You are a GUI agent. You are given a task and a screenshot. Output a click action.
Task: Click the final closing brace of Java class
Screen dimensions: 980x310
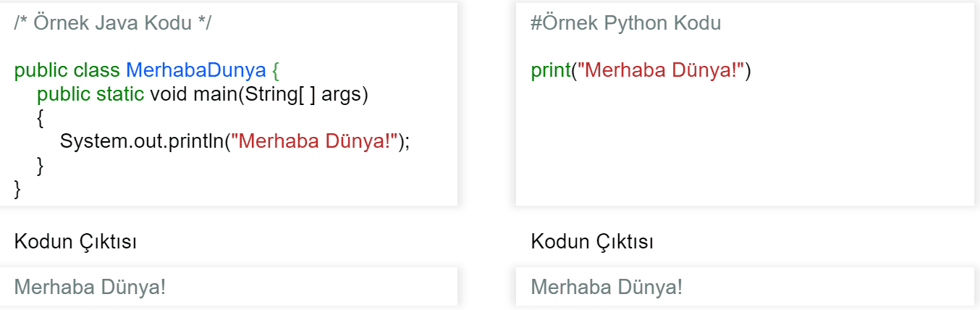point(18,188)
